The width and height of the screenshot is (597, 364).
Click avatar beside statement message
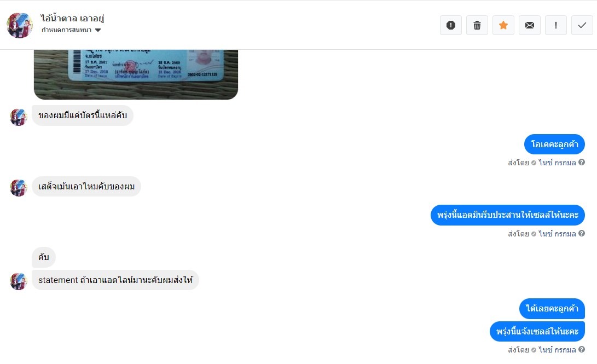click(x=18, y=281)
